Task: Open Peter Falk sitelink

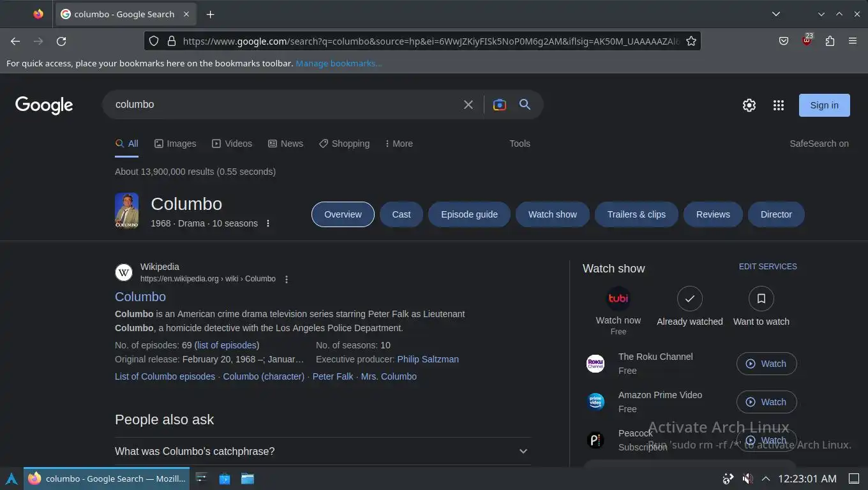Action: click(333, 376)
